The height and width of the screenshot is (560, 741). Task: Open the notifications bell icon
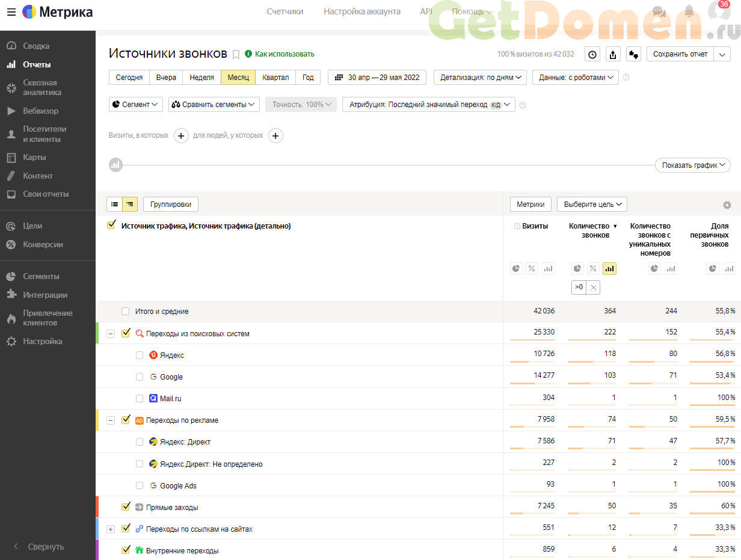click(689, 11)
